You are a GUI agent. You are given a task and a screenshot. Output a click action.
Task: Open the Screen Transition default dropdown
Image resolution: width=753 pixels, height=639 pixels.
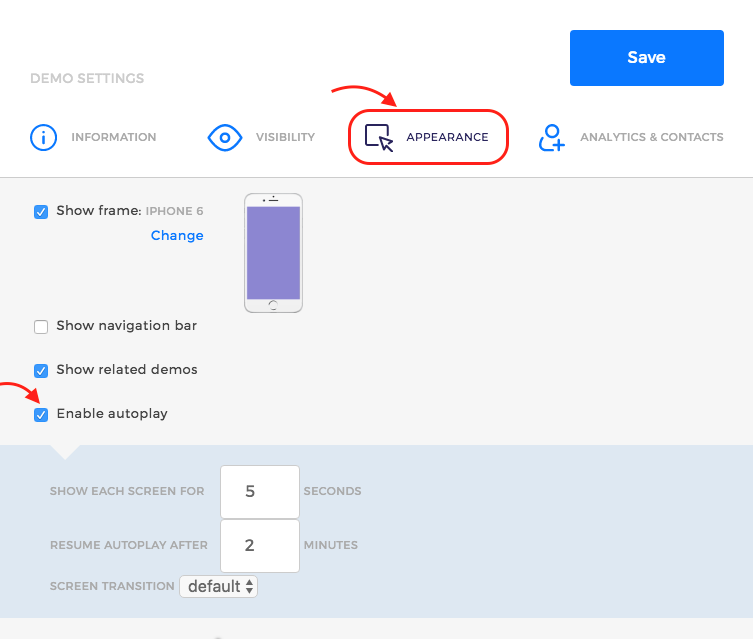219,586
